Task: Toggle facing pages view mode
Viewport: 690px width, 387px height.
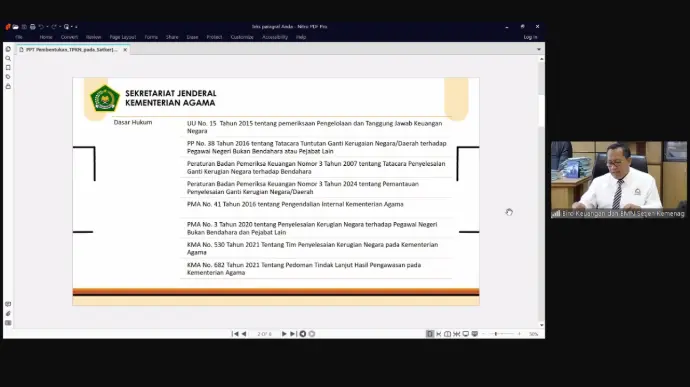Action: pos(448,334)
